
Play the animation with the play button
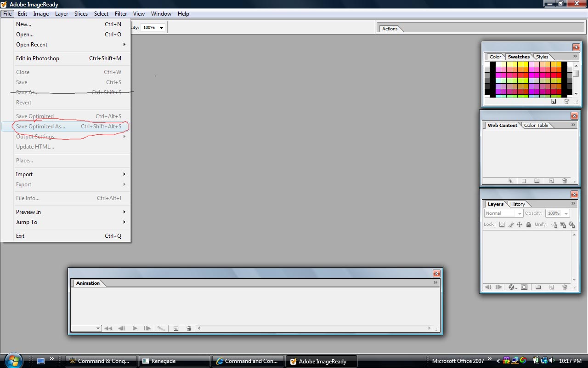click(135, 328)
